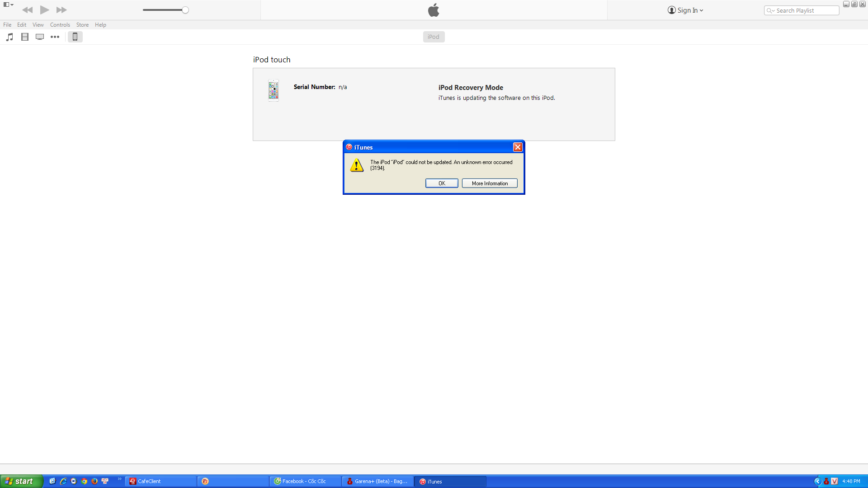Open the iTunes mini menu icon
The height and width of the screenshot is (488, 868).
click(8, 5)
